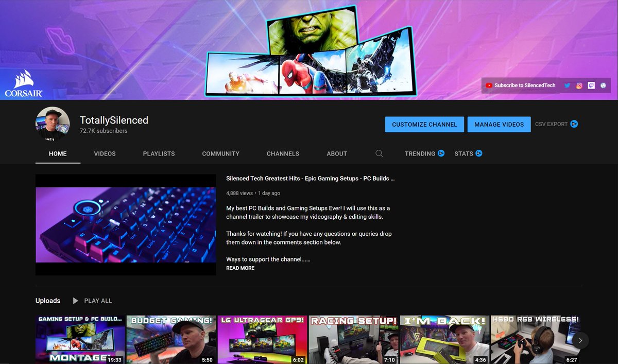The image size is (618, 364).
Task: Open the Gaming Setup & PC Build Montage video
Action: 80,340
